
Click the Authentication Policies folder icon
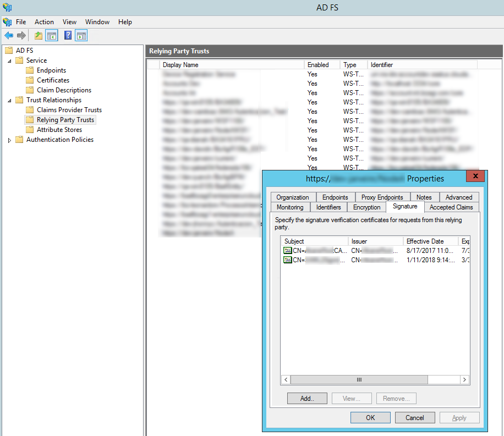point(19,140)
